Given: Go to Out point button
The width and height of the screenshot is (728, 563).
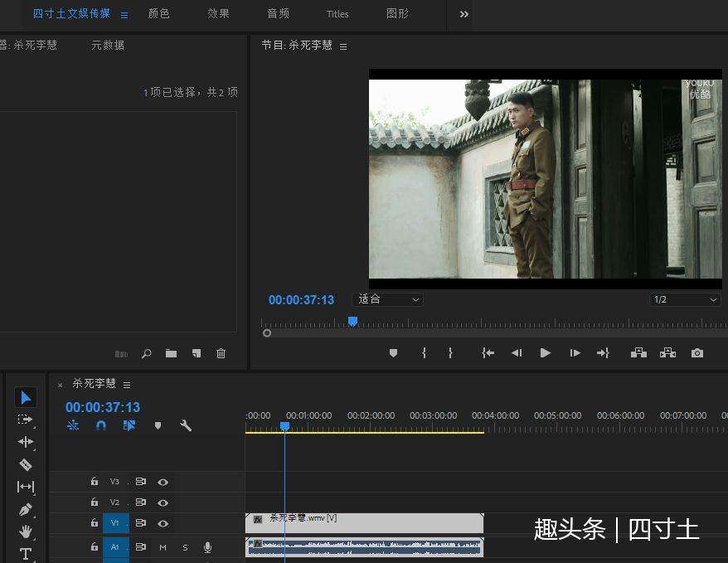Looking at the screenshot, I should point(603,353).
